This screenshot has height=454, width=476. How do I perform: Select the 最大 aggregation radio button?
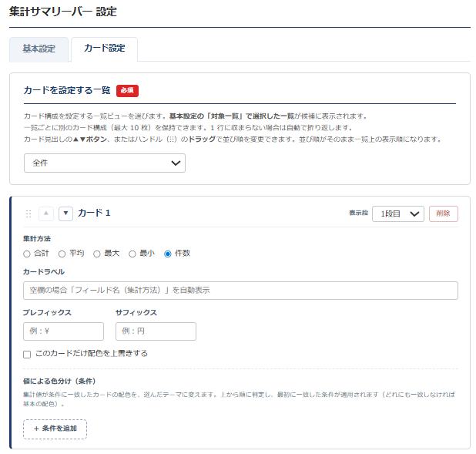click(x=97, y=254)
